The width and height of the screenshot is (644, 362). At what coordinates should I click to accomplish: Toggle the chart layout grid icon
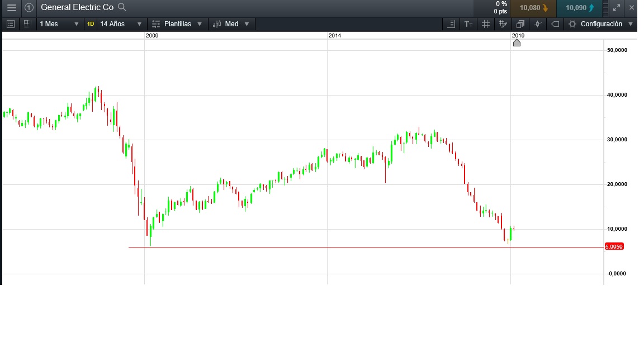27,24
